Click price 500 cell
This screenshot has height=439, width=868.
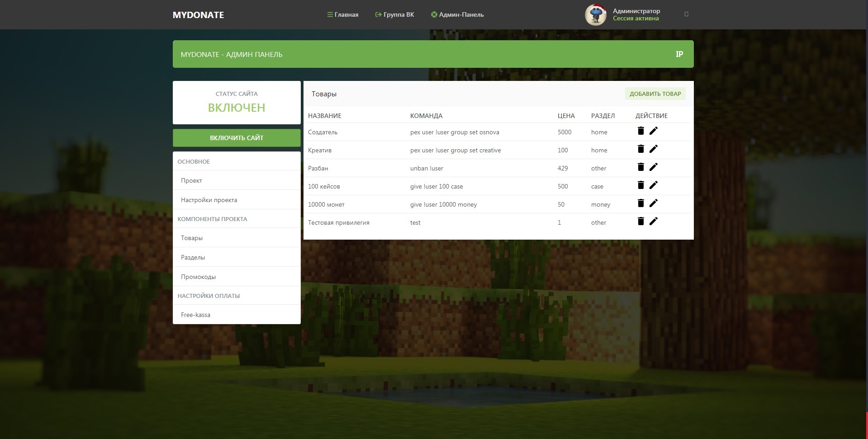coord(563,186)
